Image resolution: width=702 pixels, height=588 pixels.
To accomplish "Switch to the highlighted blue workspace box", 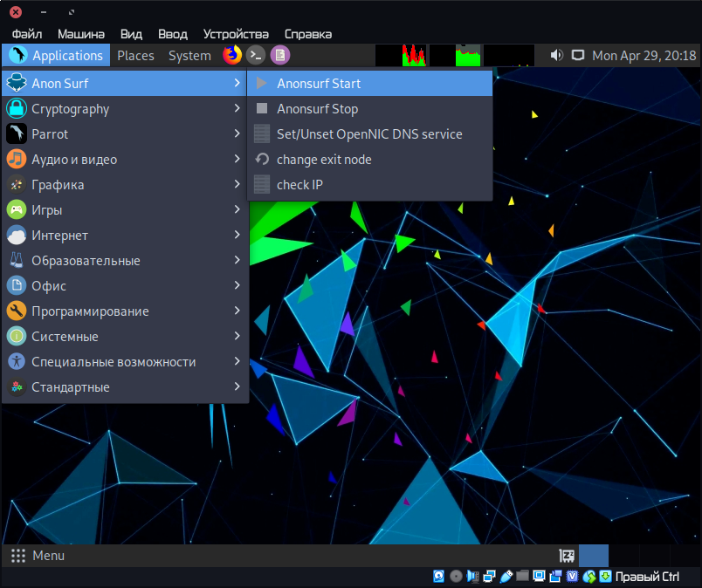I will click(x=594, y=556).
